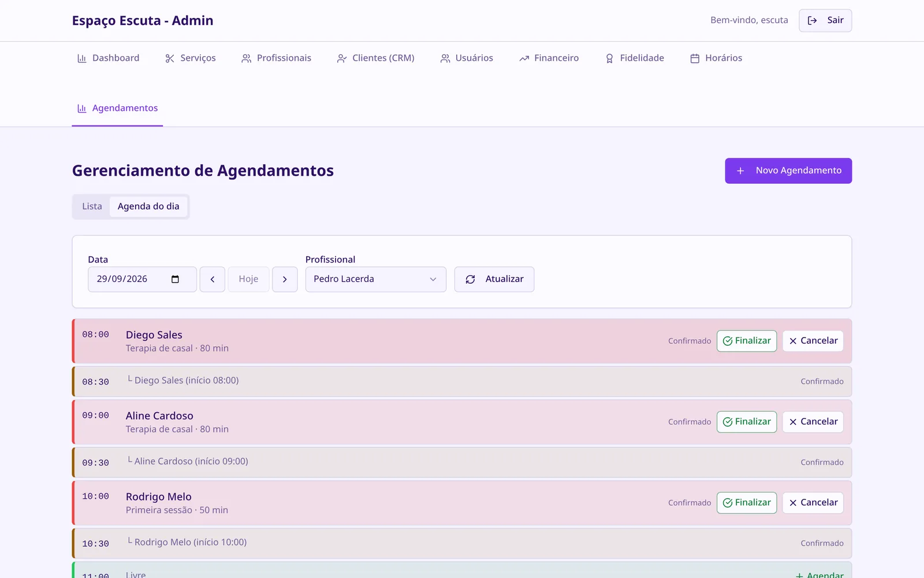This screenshot has height=578, width=924.
Task: Click the Diego Sales client name
Action: pyautogui.click(x=154, y=335)
